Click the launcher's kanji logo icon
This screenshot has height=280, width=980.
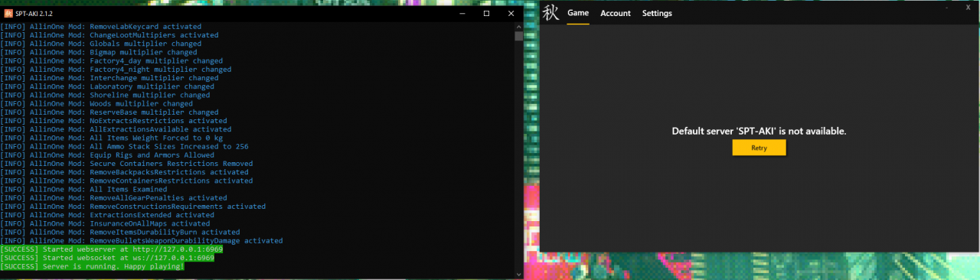click(x=551, y=13)
